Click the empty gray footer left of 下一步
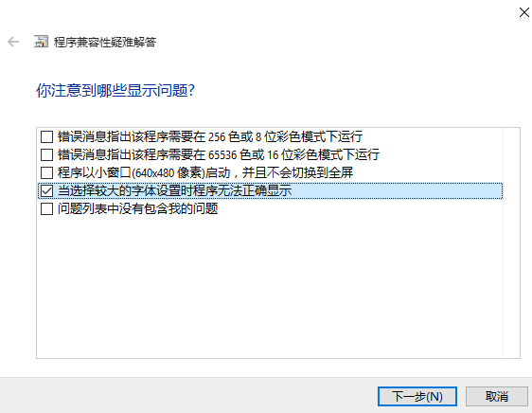 click(x=188, y=396)
